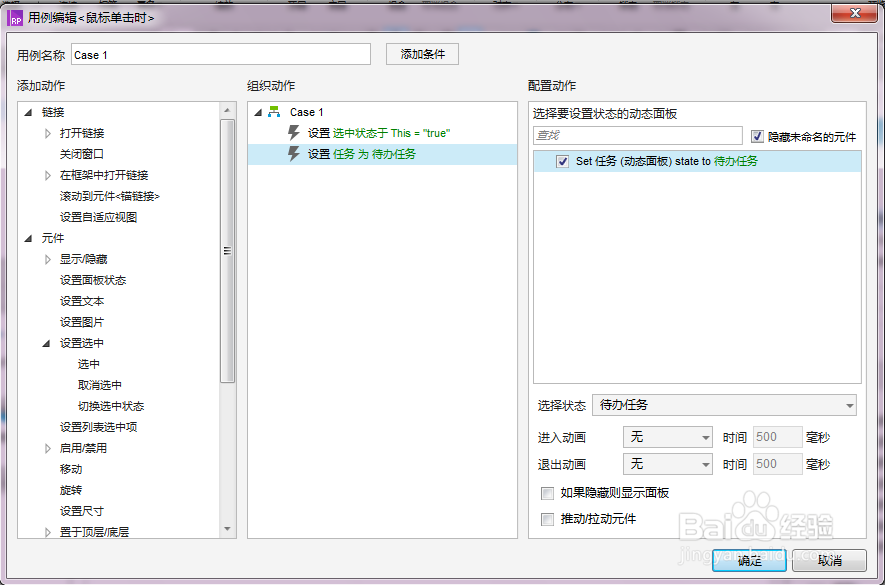Viewport: 885px width, 585px height.
Task: Select 设置自适应视图 action
Action: (x=99, y=217)
